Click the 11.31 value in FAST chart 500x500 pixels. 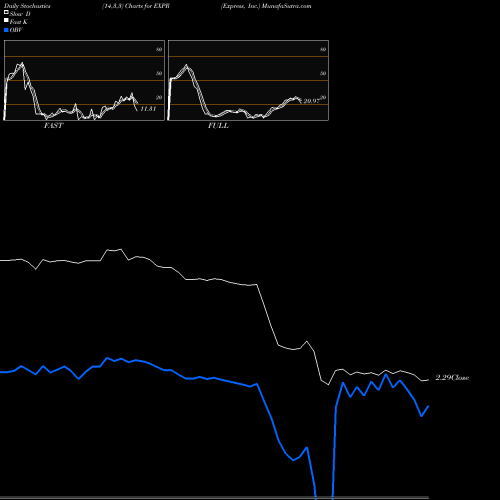148,109
